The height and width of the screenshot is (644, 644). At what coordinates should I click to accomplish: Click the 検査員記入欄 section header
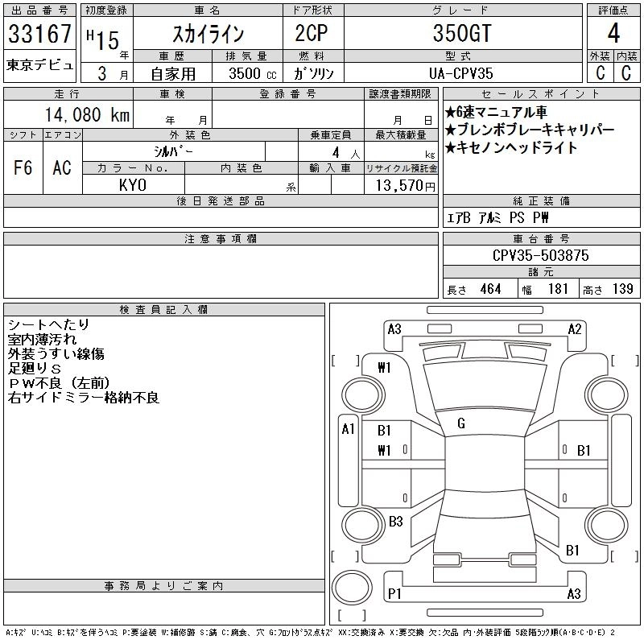pos(164,310)
